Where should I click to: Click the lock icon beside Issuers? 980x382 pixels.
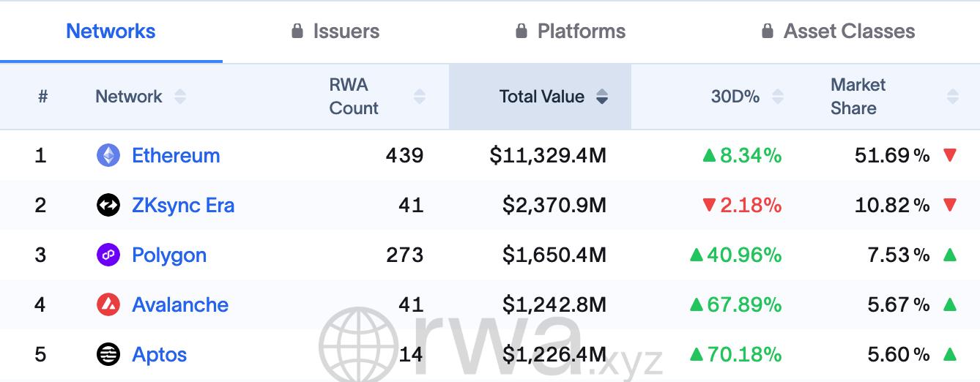point(297,31)
